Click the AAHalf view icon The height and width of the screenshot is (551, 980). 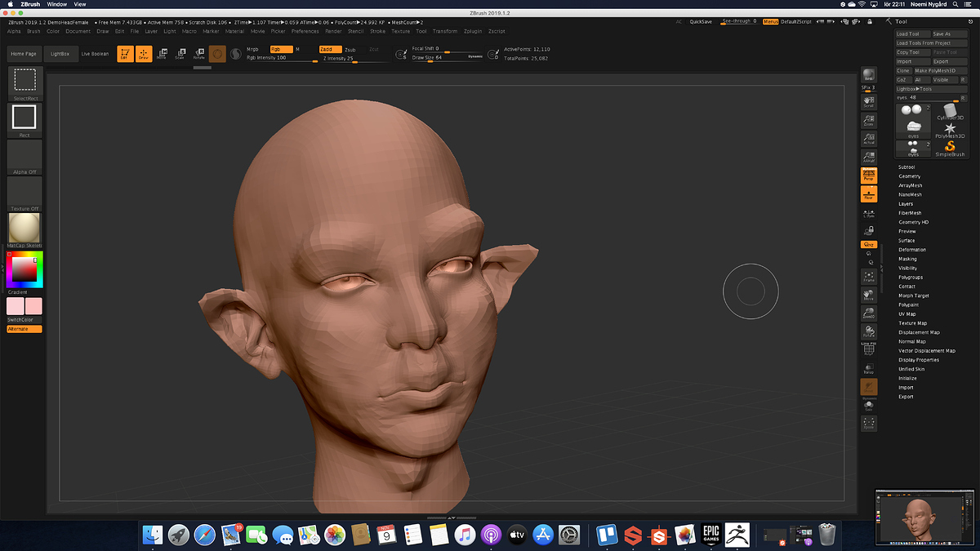coord(869,157)
